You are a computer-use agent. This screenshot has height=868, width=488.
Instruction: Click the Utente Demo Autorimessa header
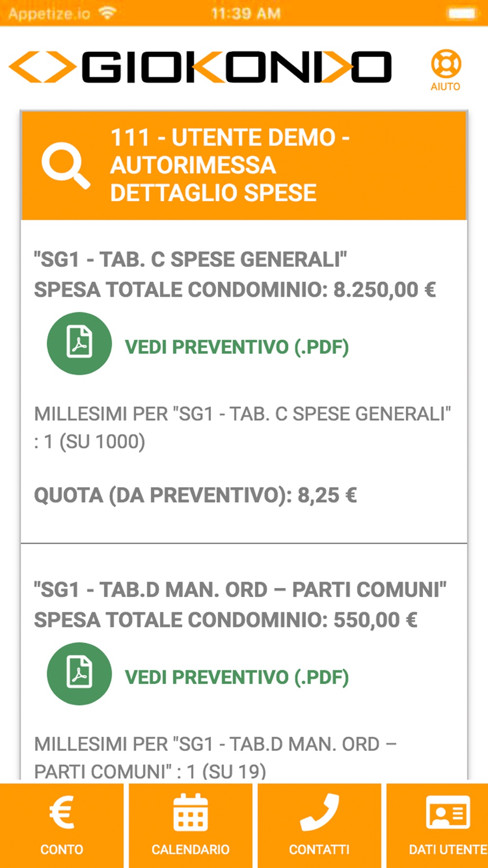point(229,165)
